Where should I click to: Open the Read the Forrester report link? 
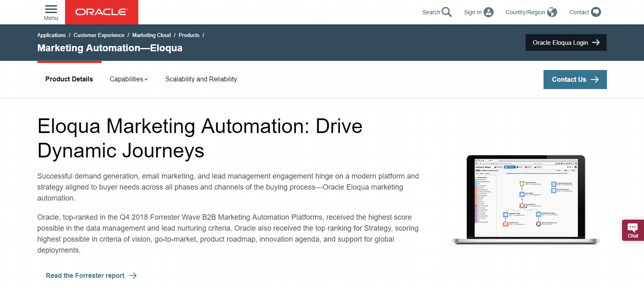(x=91, y=276)
